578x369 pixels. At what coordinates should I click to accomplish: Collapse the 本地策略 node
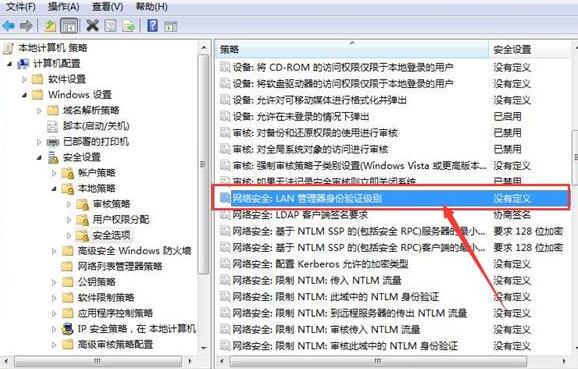point(54,189)
